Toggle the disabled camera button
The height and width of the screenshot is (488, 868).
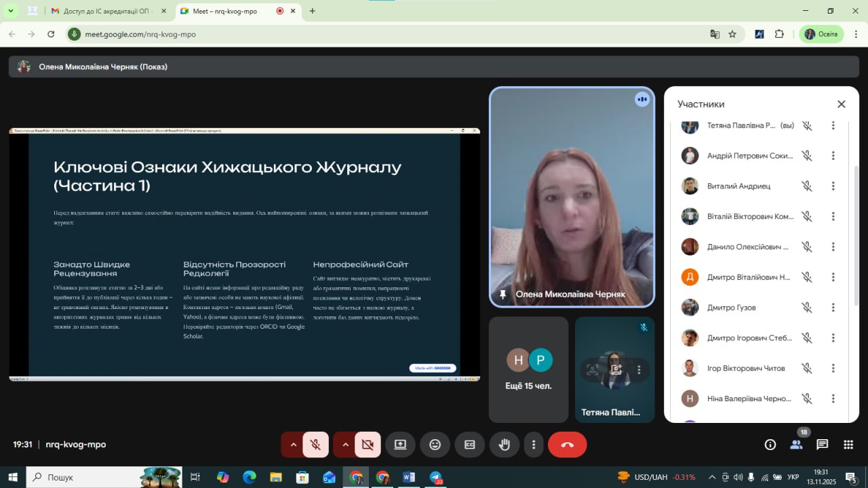click(x=368, y=445)
